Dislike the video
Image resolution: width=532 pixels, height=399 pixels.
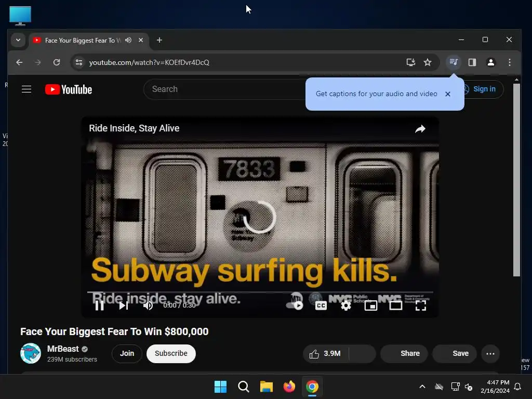362,353
